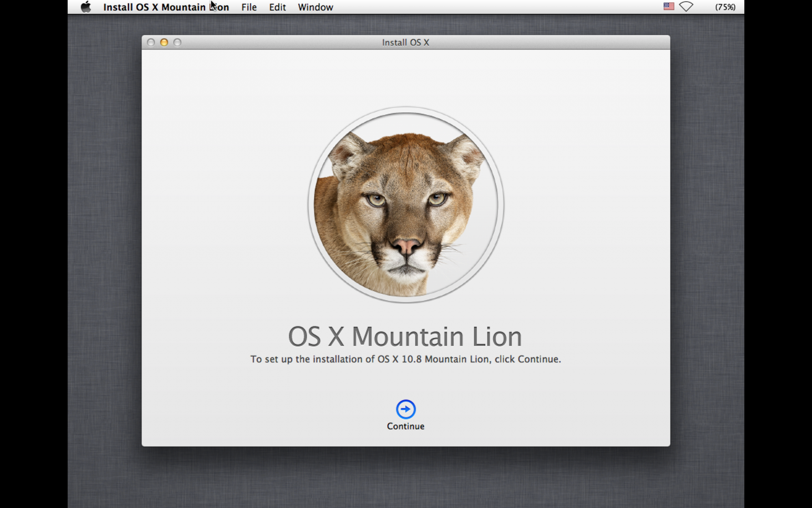This screenshot has width=812, height=508.
Task: Open the Window menu
Action: pos(315,7)
